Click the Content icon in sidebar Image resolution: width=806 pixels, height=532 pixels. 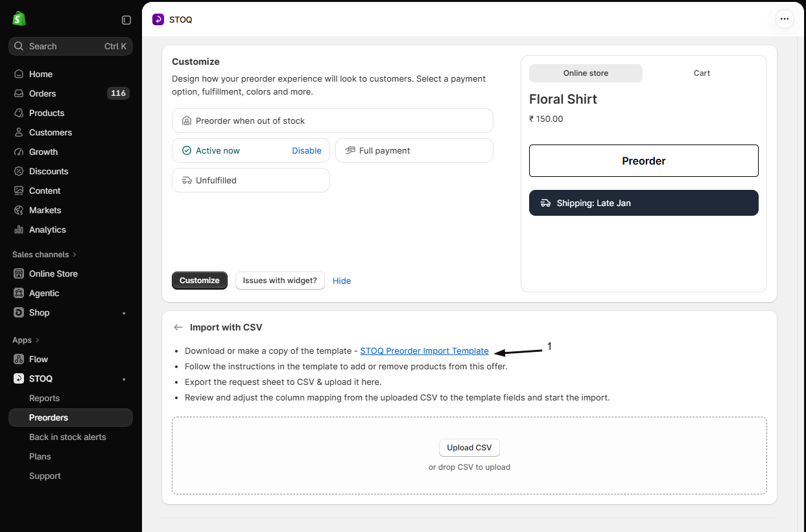click(19, 191)
